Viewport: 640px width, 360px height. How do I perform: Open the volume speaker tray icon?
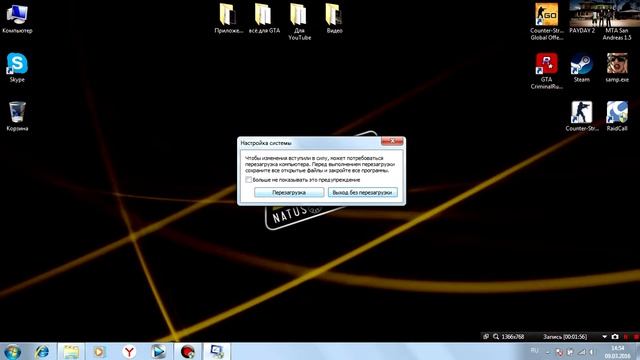pyautogui.click(x=592, y=352)
